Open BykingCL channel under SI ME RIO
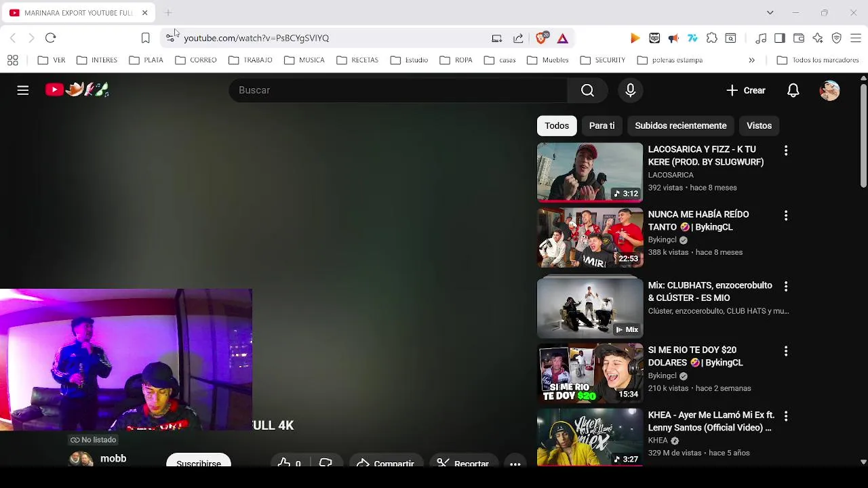 click(663, 376)
